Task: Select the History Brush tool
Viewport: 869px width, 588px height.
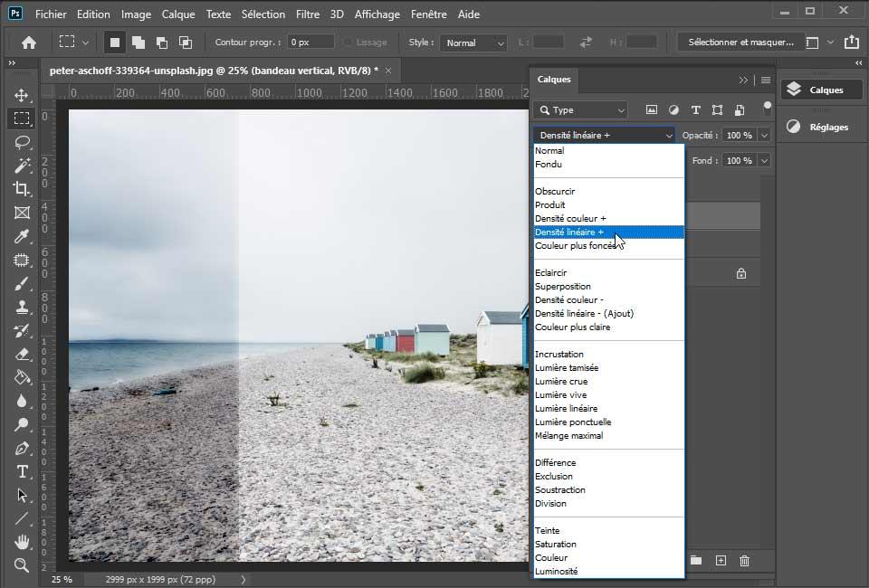Action: tap(22, 330)
